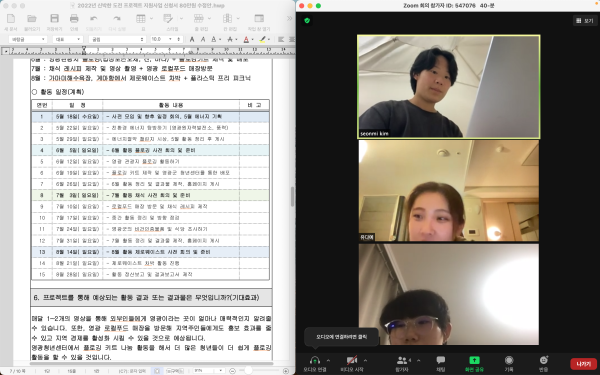Screen dimensions: 600x375
Task: Toggle italic text formatting
Action: click(x=203, y=39)
